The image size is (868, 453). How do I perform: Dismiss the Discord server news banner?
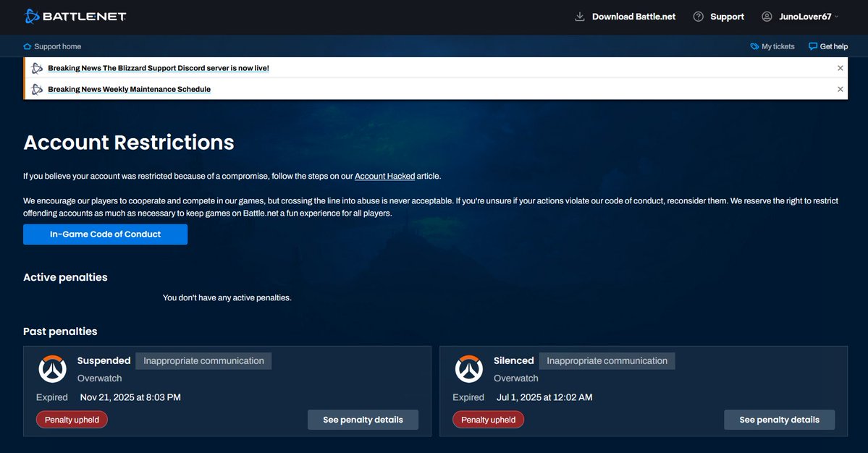(840, 68)
